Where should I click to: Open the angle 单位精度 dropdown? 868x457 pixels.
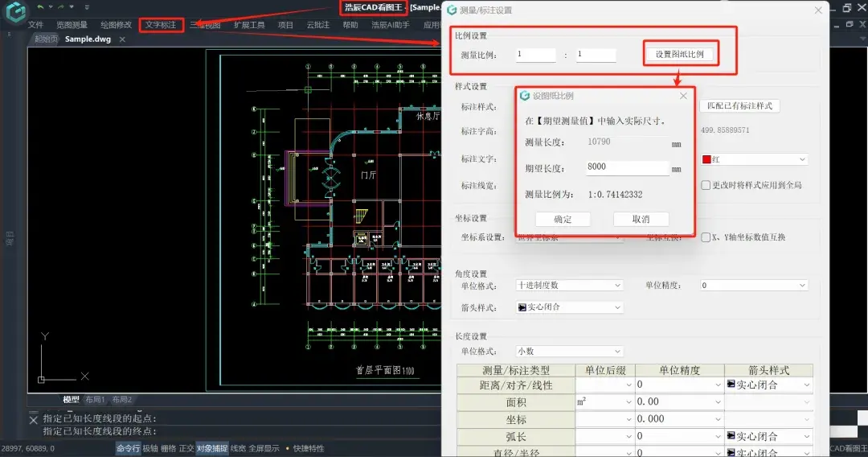coord(754,286)
